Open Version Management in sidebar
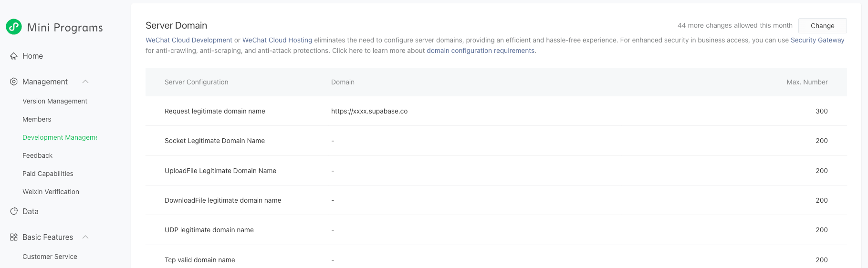This screenshot has width=868, height=268. [55, 101]
